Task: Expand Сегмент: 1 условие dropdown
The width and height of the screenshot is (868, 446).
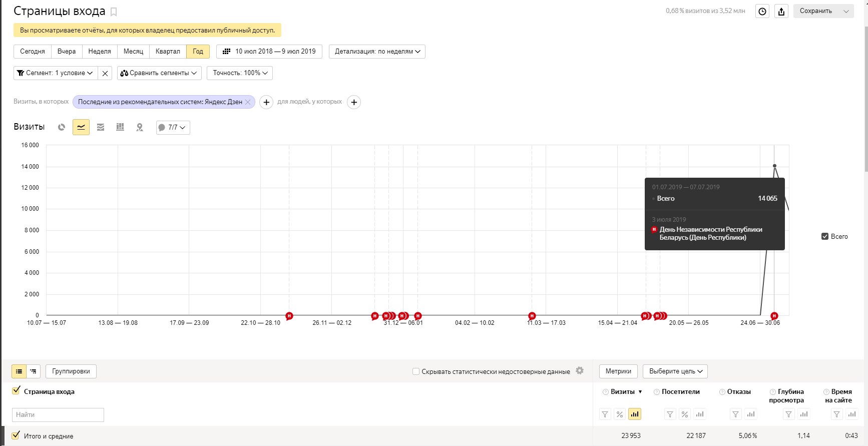Action: [55, 73]
